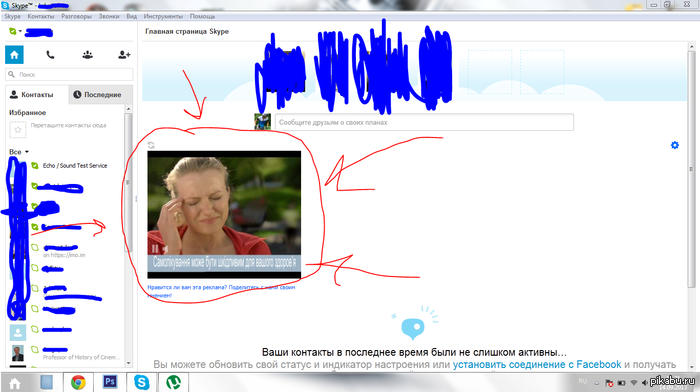Open the taskbar notebook icon
The width and height of the screenshot is (700, 392).
46,383
